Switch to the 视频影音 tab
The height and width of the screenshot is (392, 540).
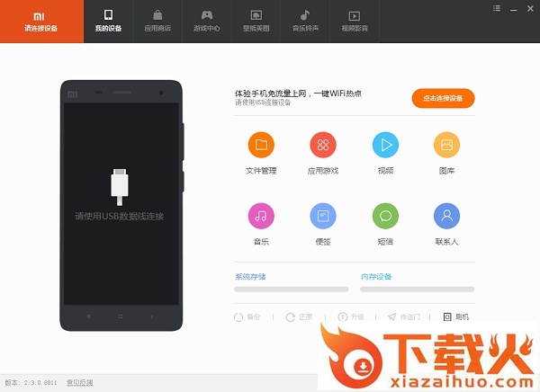pos(355,22)
